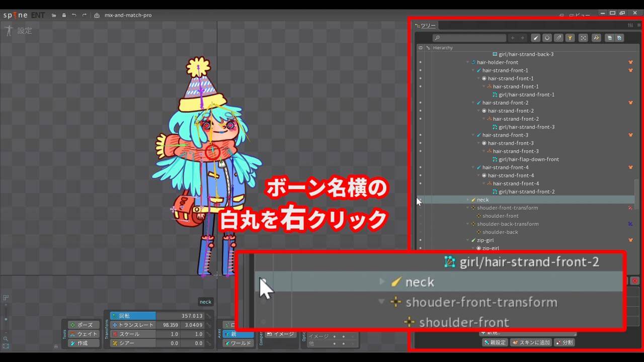This screenshot has width=644, height=362.
Task: Toggle visibility dot for hair-strand-front-1 bone
Action: coord(420,70)
